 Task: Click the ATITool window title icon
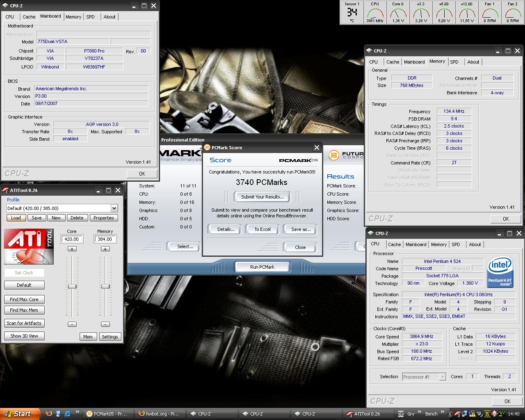pyautogui.click(x=5, y=190)
